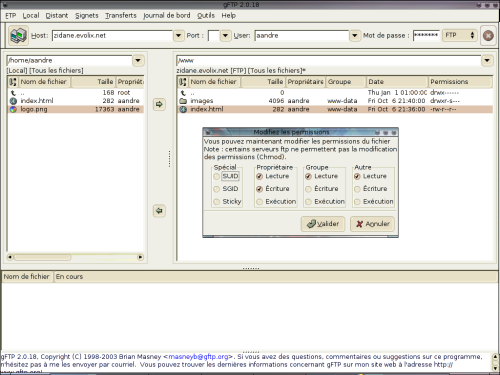Enable the SUID special permission
The height and width of the screenshot is (375, 500).
[216, 176]
